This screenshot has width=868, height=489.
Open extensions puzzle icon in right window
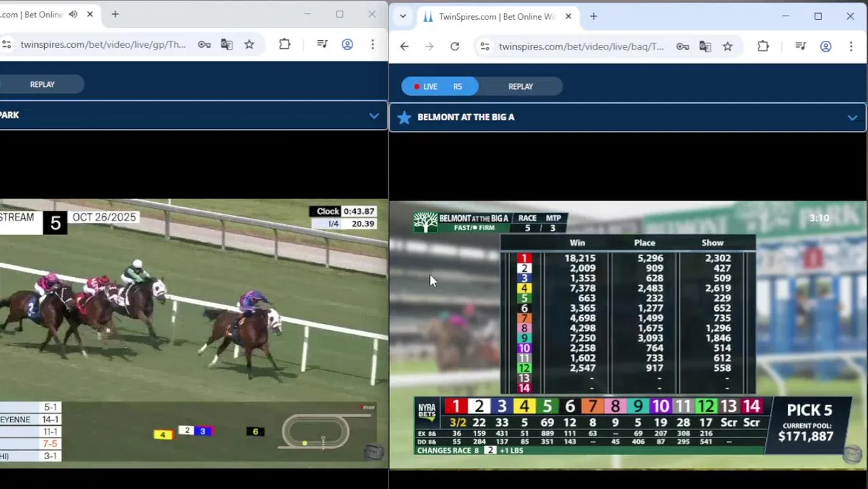[763, 46]
